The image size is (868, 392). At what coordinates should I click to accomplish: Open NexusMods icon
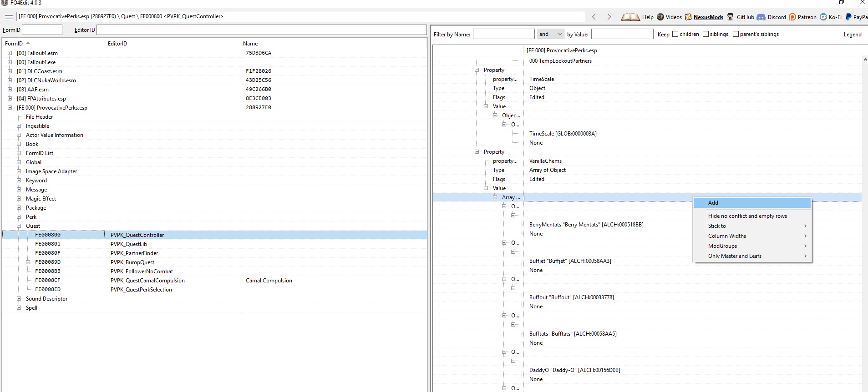[x=688, y=17]
